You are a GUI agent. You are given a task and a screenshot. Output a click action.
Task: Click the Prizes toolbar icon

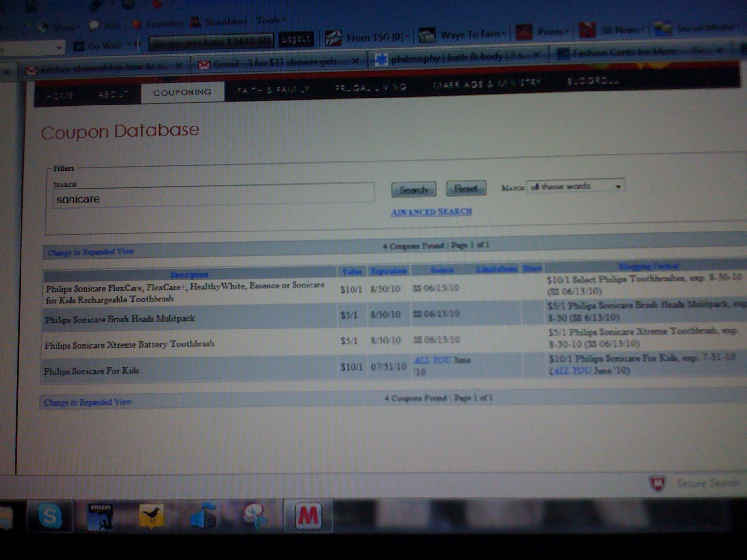[x=524, y=33]
